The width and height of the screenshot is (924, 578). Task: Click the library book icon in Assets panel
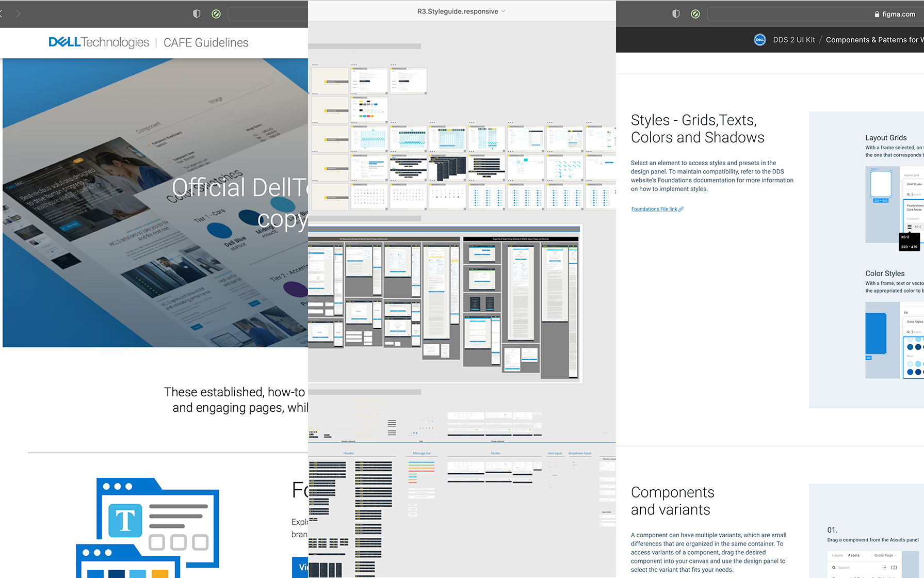(x=894, y=568)
